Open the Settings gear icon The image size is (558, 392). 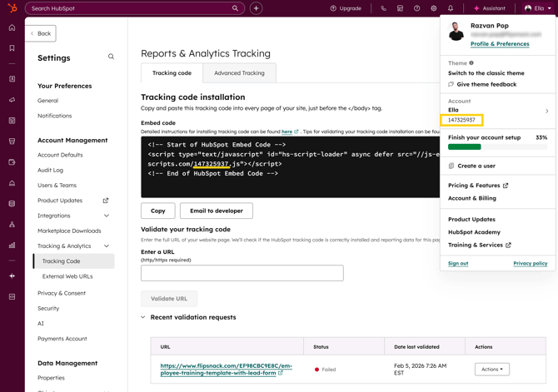tap(433, 8)
